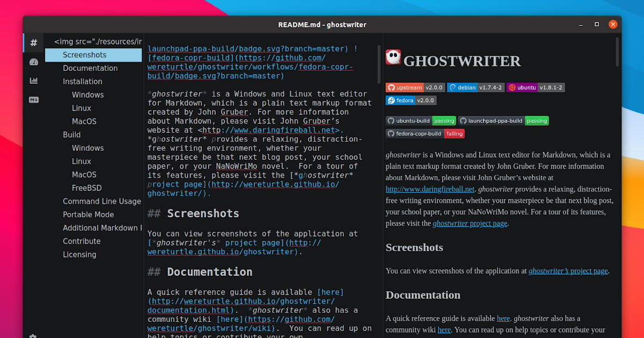Open the outline (#) sidebar tab

(33, 42)
